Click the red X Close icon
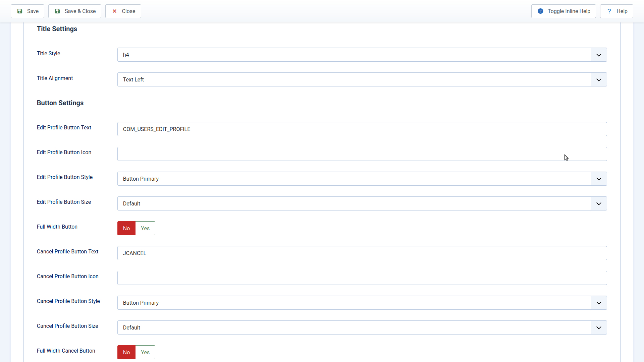644x362 pixels. coord(115,11)
